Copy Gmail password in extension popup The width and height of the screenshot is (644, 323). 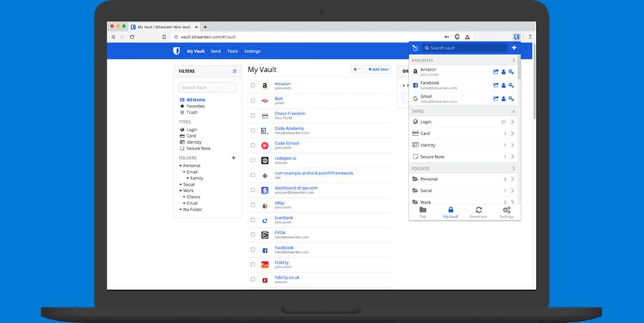coord(511,99)
